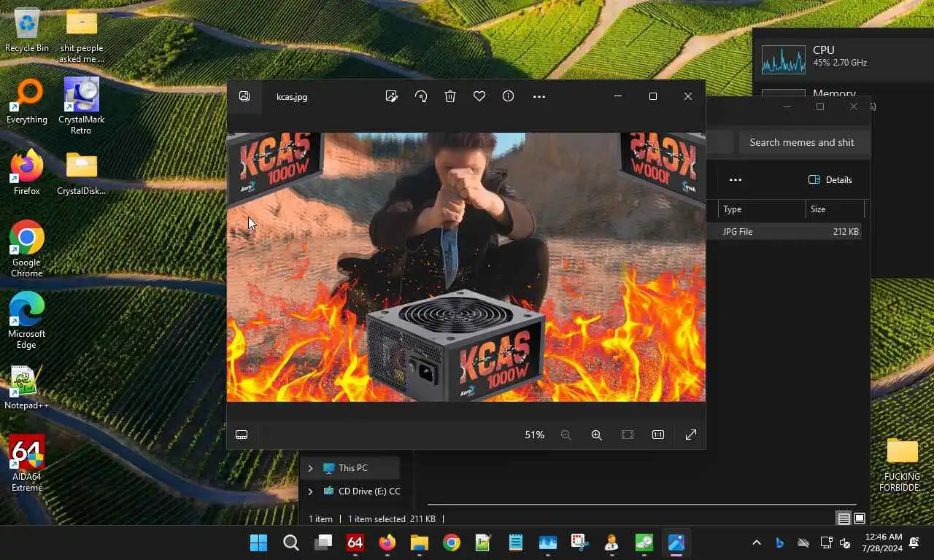The height and width of the screenshot is (560, 934).
Task: Switch Explorer to large thumbnails view
Action: coord(860,518)
